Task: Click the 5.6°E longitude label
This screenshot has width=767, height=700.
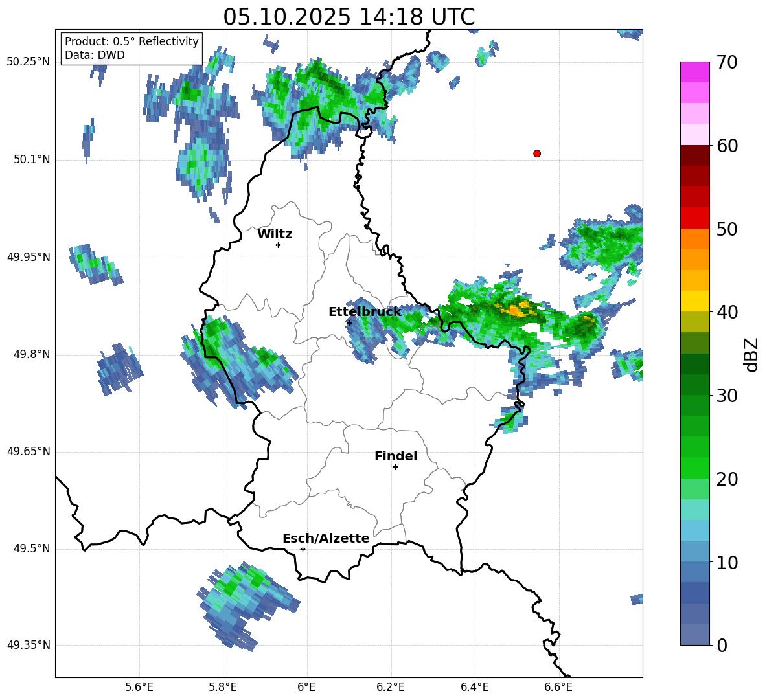Action: pos(139,687)
